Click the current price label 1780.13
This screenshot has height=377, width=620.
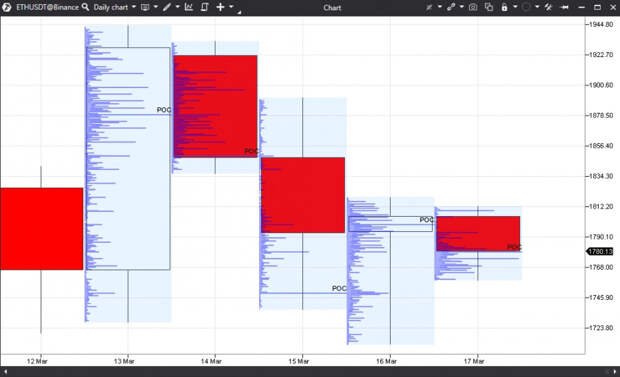coord(600,252)
